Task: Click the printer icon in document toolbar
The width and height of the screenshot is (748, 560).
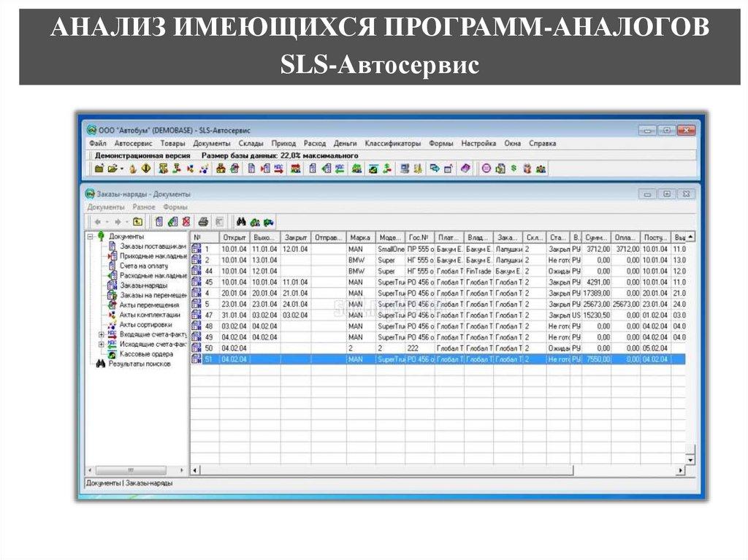Action: tap(204, 222)
